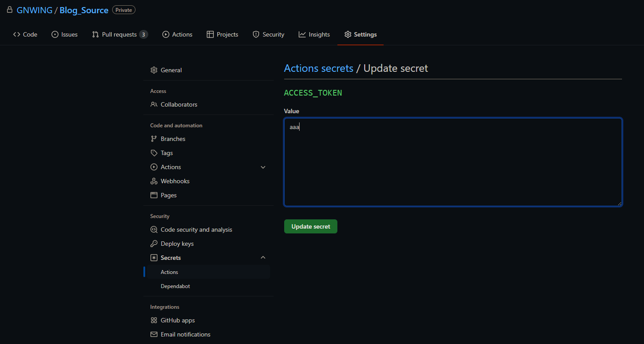The height and width of the screenshot is (344, 644).
Task: Click the Value field label
Action: 292,111
